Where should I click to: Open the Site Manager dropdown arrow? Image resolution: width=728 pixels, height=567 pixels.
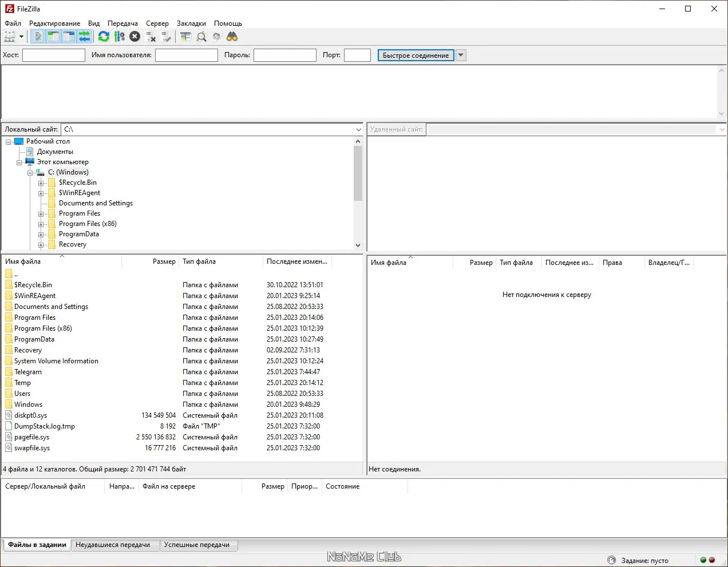(x=22, y=37)
